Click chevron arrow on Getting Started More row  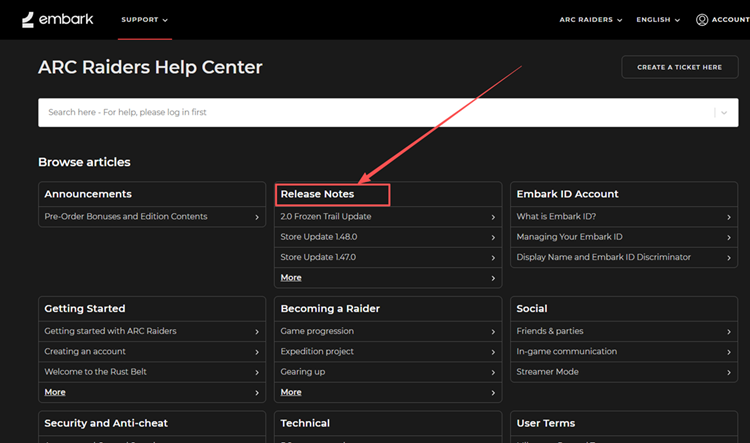257,393
